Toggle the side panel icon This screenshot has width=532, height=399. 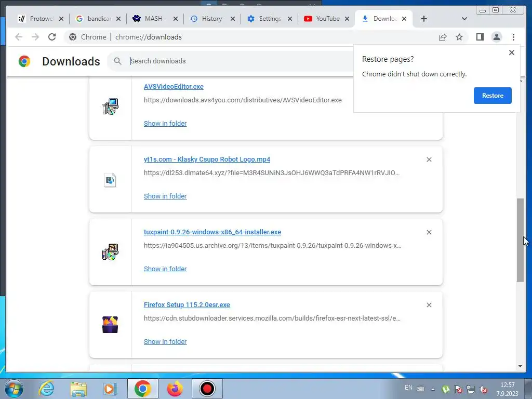480,37
